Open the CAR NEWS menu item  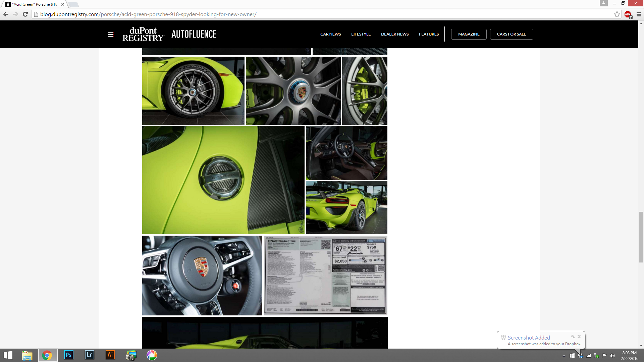click(330, 34)
